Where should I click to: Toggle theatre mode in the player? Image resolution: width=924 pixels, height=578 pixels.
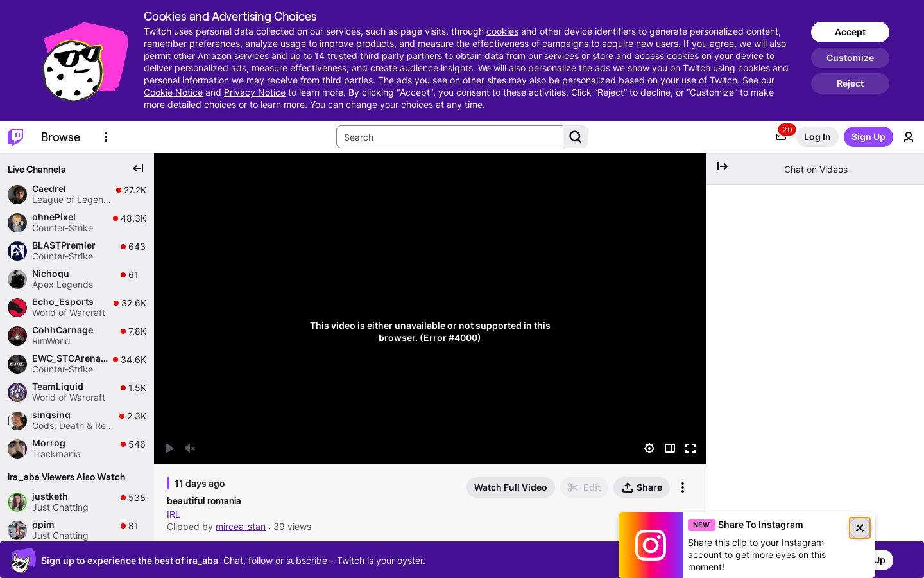click(670, 448)
